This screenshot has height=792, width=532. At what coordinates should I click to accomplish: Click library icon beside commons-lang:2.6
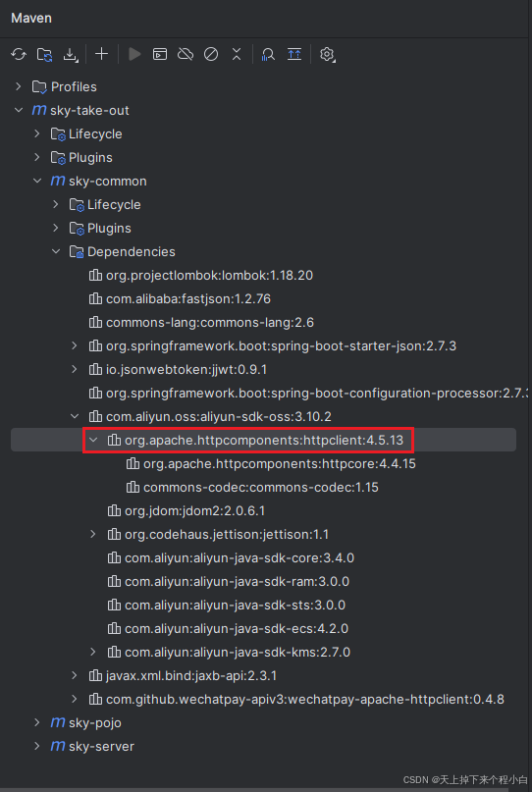(95, 322)
